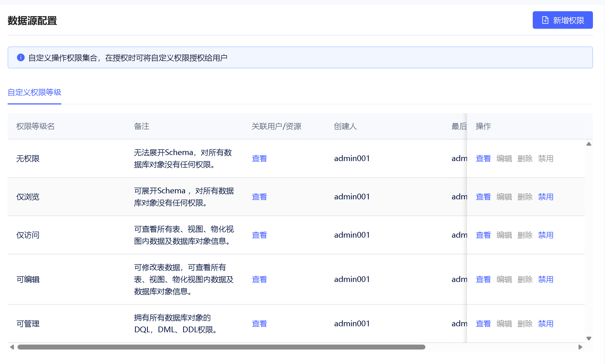Click 编辑 in the 仅访问 row
Screen dimensions: 605x364
click(504, 235)
